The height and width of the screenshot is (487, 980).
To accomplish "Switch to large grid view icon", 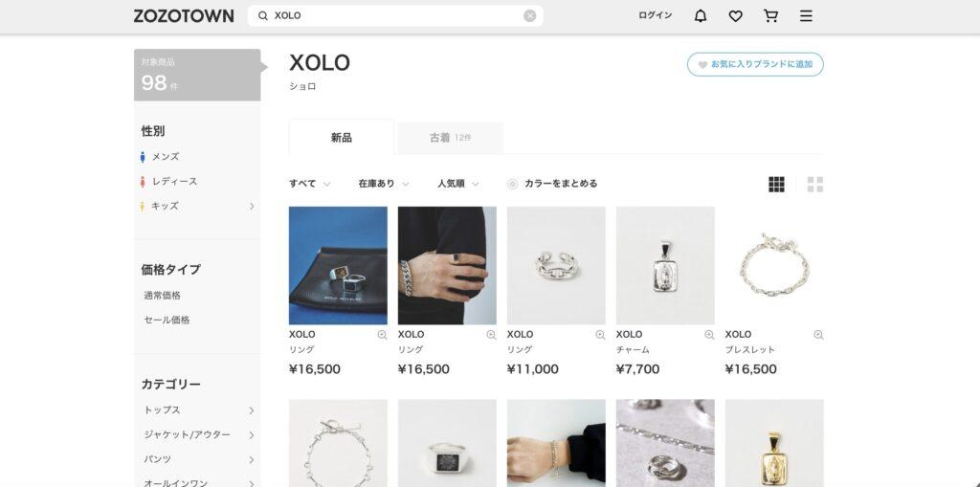I will coord(815,185).
